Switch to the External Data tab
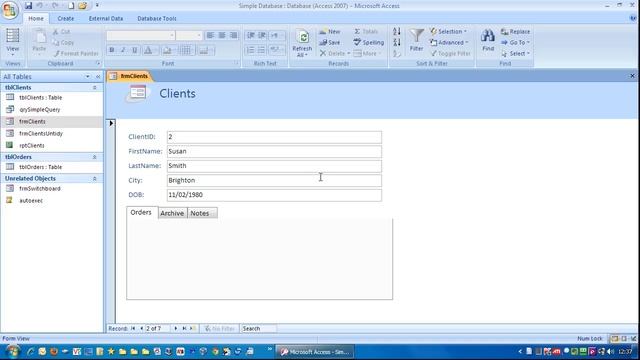This screenshot has height=360, width=640. 106,18
